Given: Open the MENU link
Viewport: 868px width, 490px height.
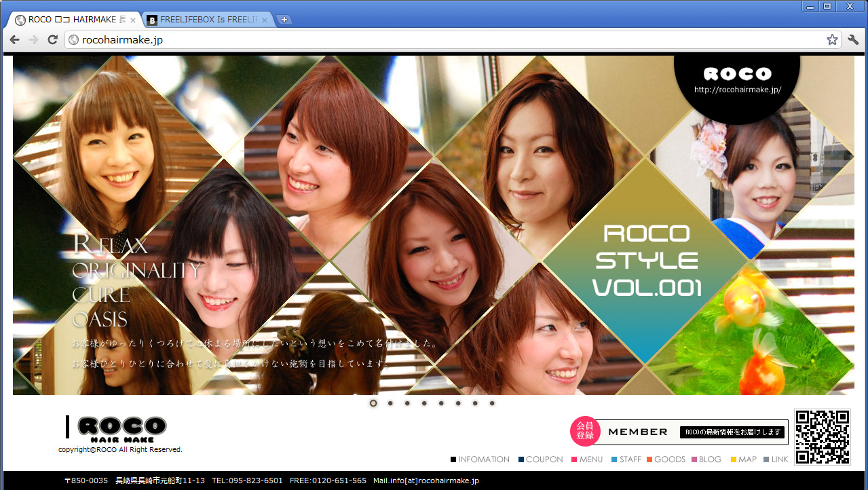Looking at the screenshot, I should point(586,459).
